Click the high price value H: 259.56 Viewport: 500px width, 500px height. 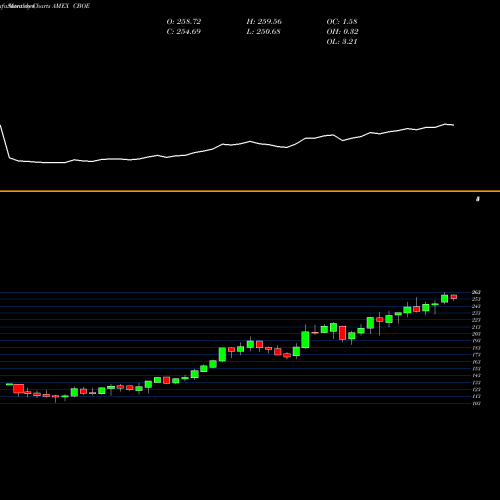(264, 22)
